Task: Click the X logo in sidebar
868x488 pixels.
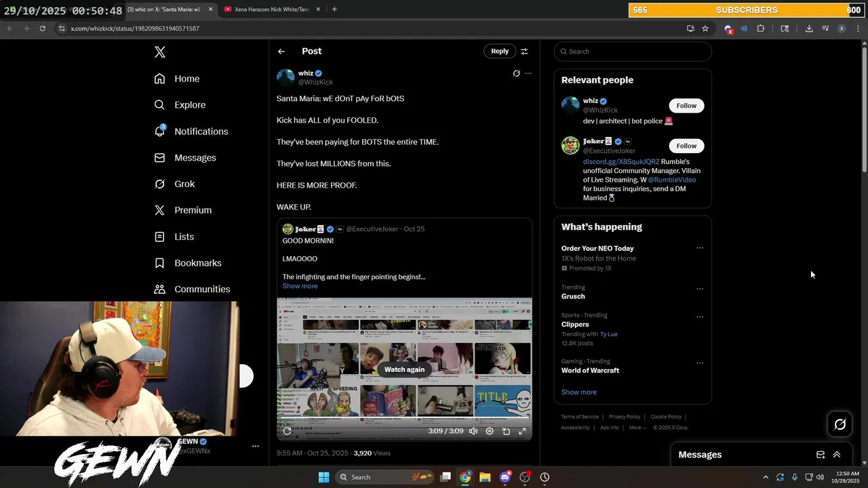Action: [160, 52]
